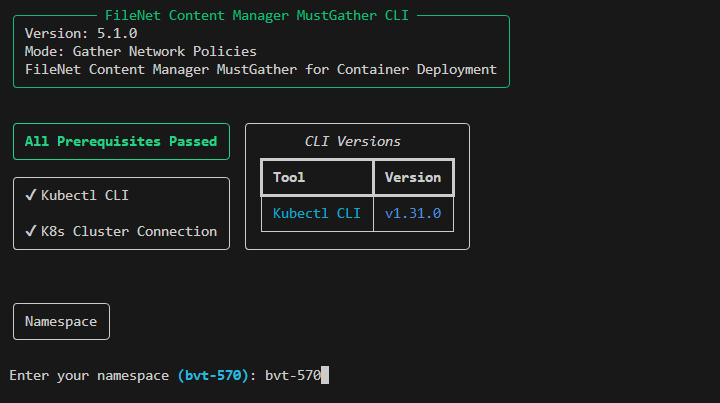Click the All Prerequisites Passed banner
This screenshot has height=403, width=720.
[121, 141]
